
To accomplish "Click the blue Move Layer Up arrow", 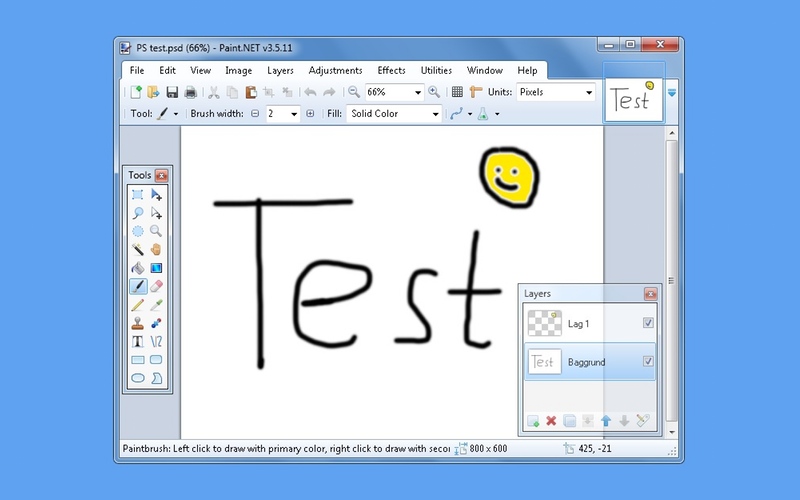I will [x=606, y=421].
